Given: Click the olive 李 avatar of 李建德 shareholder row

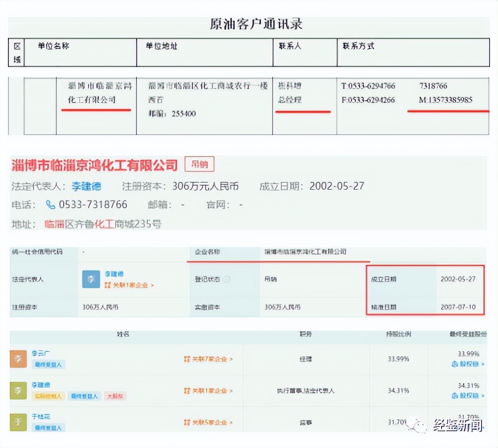Looking at the screenshot, I should point(18,391).
